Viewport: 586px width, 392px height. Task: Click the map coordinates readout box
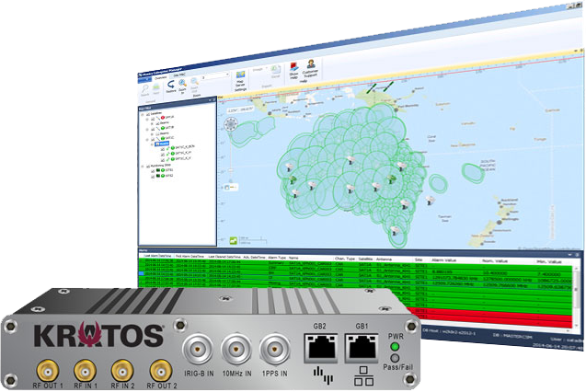240,110
